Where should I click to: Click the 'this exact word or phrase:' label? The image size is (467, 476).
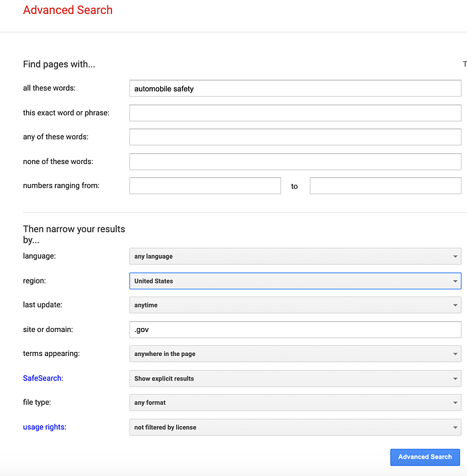(66, 113)
